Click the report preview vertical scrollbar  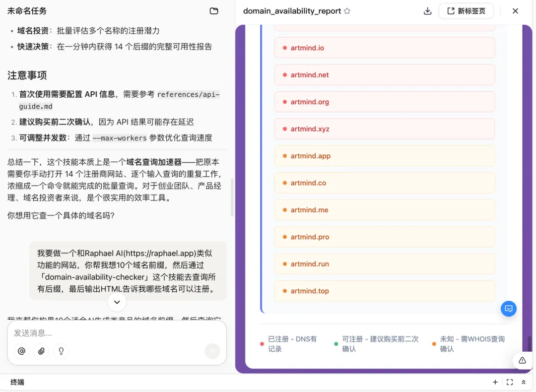529,342
